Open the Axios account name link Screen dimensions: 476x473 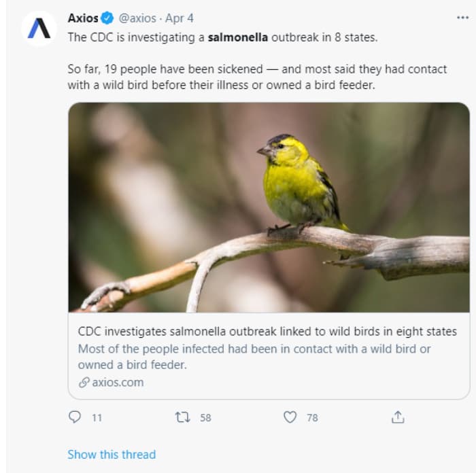(83, 18)
